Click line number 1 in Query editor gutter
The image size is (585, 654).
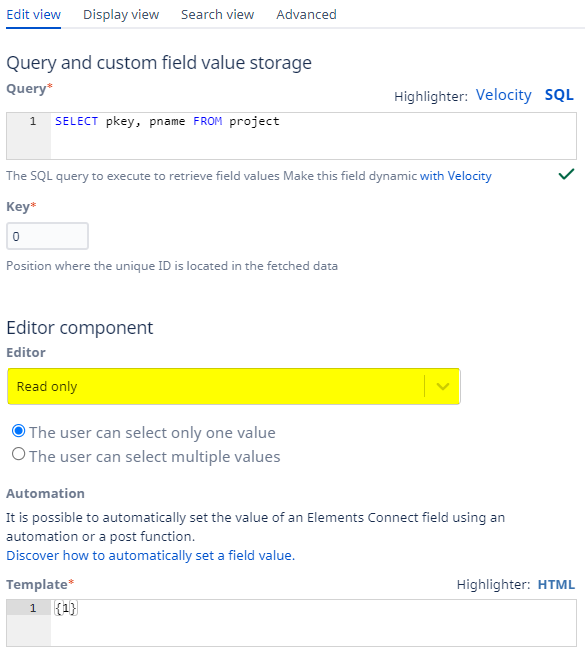click(33, 121)
